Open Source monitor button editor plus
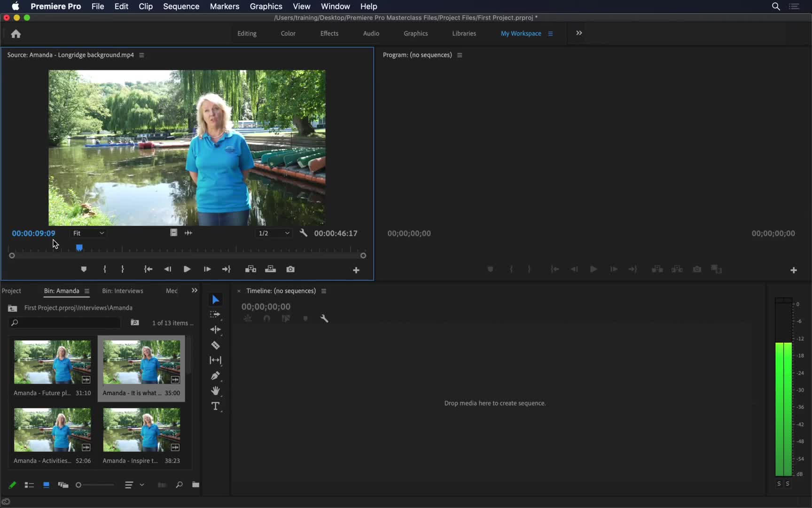This screenshot has height=508, width=812. (356, 270)
